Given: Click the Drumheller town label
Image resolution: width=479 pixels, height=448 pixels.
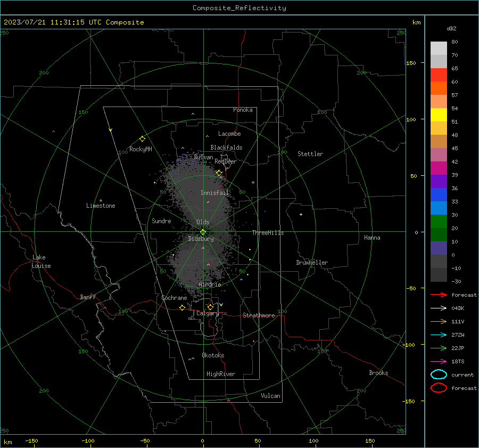Looking at the screenshot, I should click(312, 263).
